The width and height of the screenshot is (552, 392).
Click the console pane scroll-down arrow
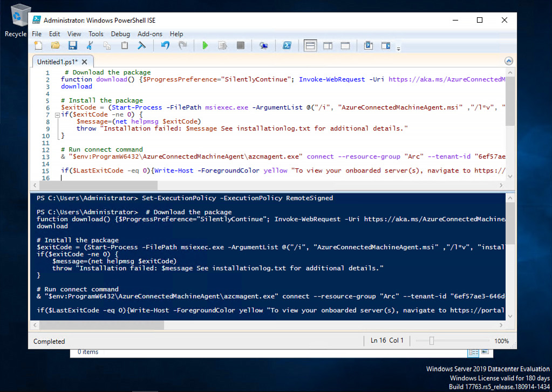pos(510,317)
